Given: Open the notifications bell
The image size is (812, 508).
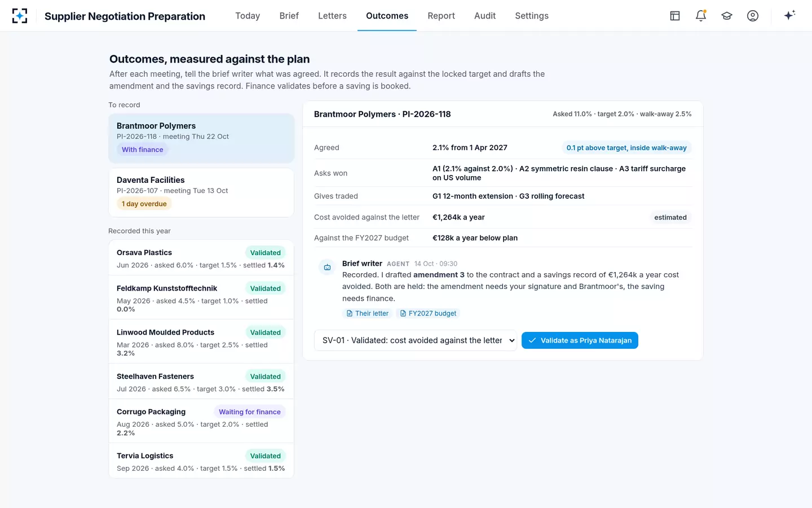Looking at the screenshot, I should (701, 16).
